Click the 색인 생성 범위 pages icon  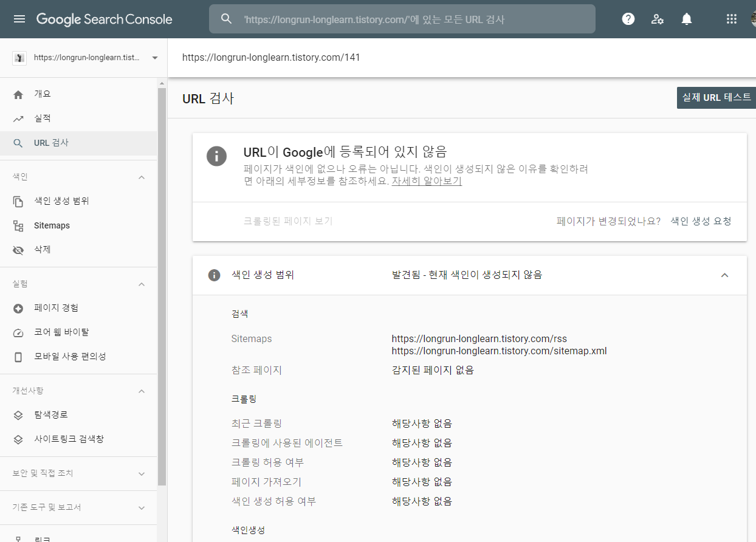pyautogui.click(x=18, y=201)
